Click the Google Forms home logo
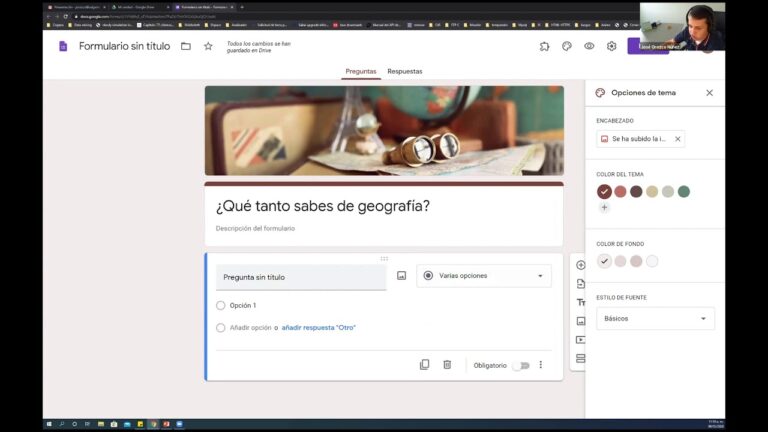Viewport: 768px width, 432px height. click(63, 46)
